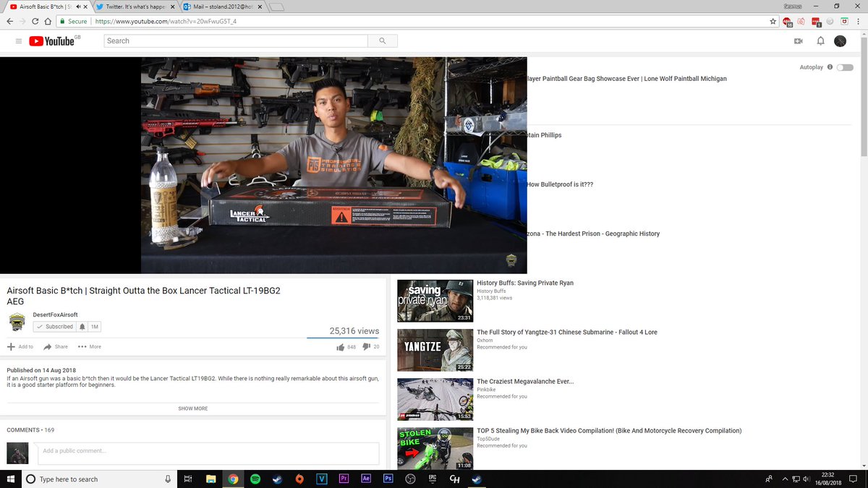This screenshot has width=868, height=488.
Task: Click the YouTube search magnifier button
Action: tap(382, 41)
